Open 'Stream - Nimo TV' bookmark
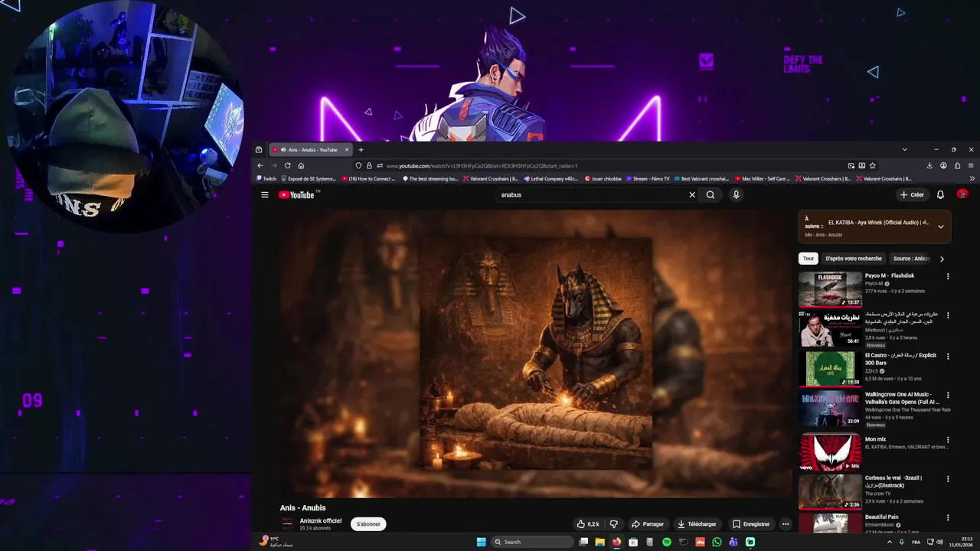The height and width of the screenshot is (551, 980). (648, 178)
